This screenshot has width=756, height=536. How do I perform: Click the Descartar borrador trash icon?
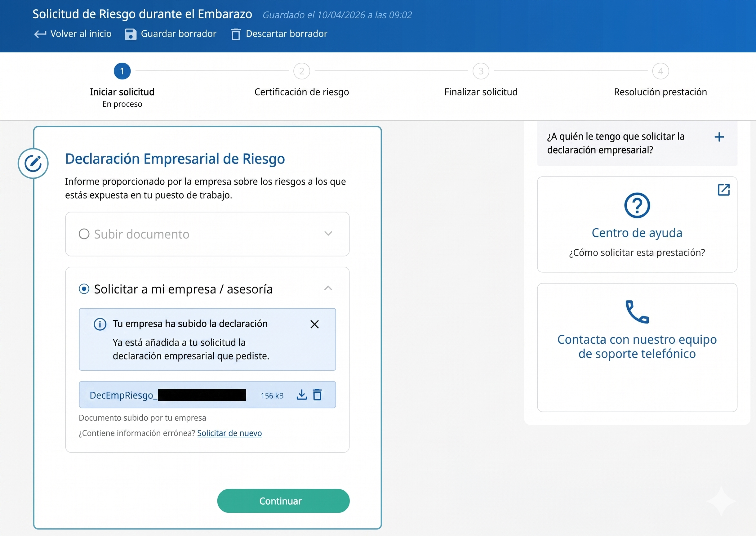click(x=236, y=34)
